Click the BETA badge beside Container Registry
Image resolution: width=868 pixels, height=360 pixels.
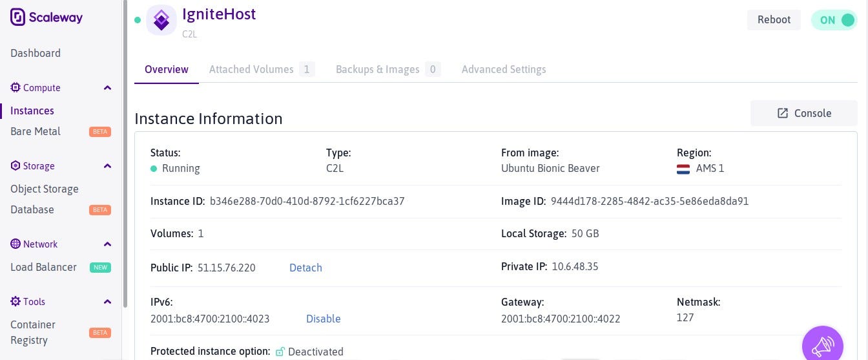(100, 333)
